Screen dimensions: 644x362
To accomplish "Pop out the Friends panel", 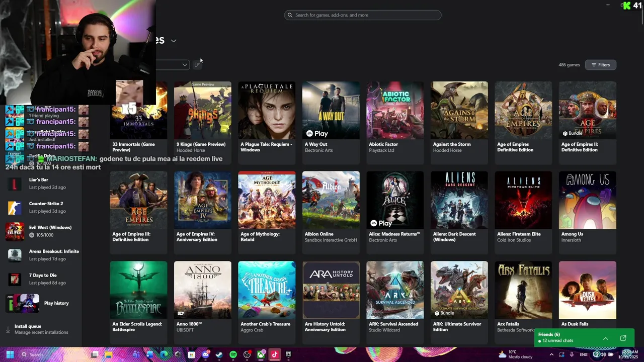I will click(x=623, y=338).
